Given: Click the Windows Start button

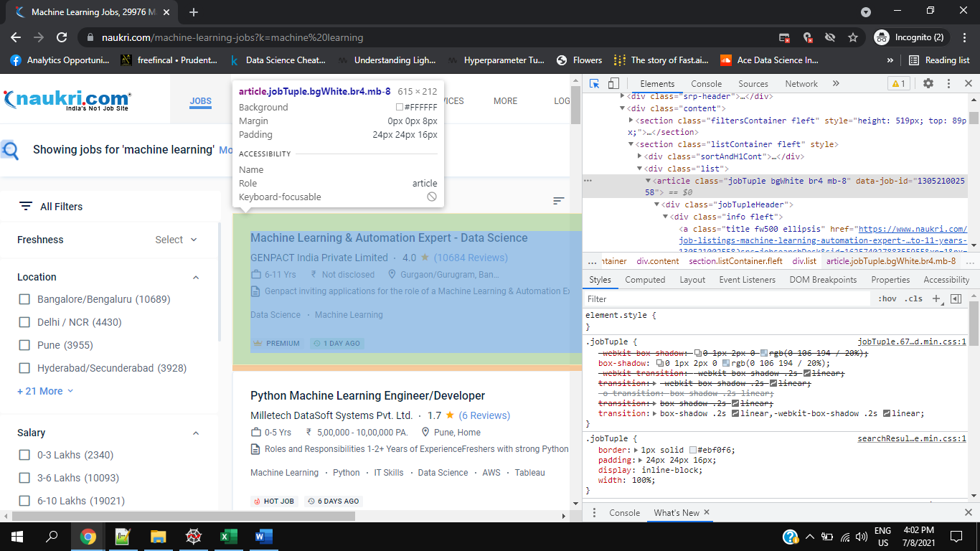Looking at the screenshot, I should coord(17,537).
